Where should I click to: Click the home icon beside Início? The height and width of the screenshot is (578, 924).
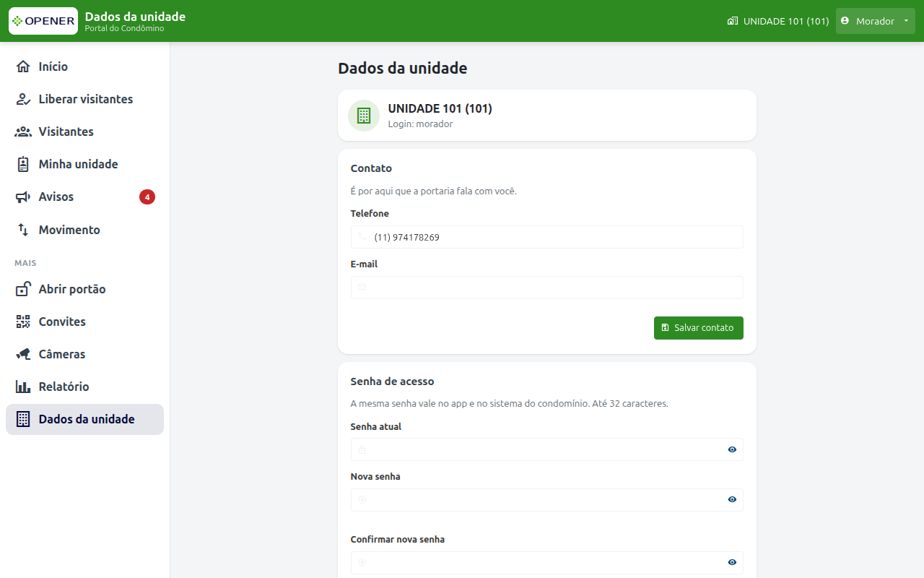(23, 66)
